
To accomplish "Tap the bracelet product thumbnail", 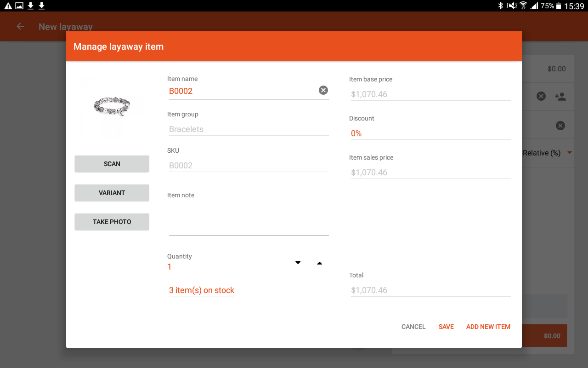I will (112, 106).
